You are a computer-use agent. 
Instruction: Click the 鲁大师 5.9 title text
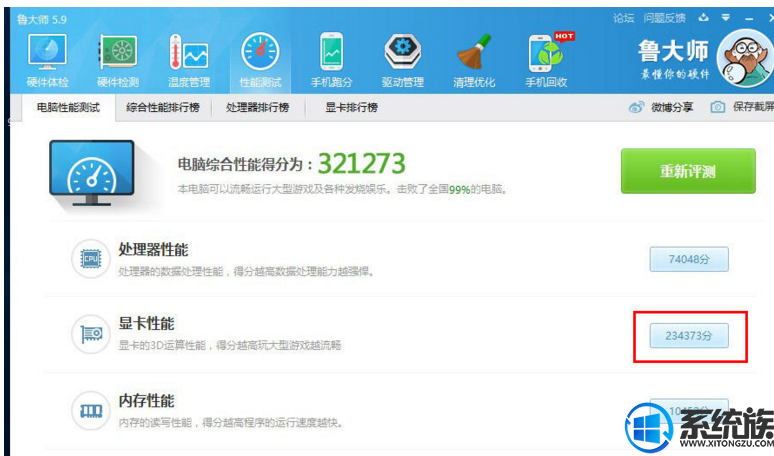[x=41, y=19]
